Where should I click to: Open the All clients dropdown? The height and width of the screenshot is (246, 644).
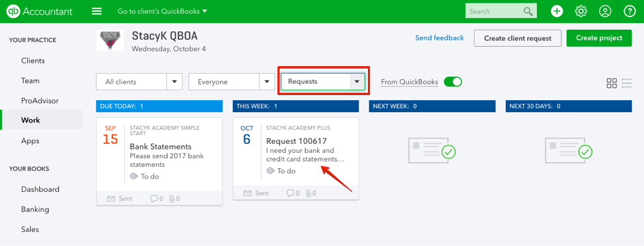point(139,82)
